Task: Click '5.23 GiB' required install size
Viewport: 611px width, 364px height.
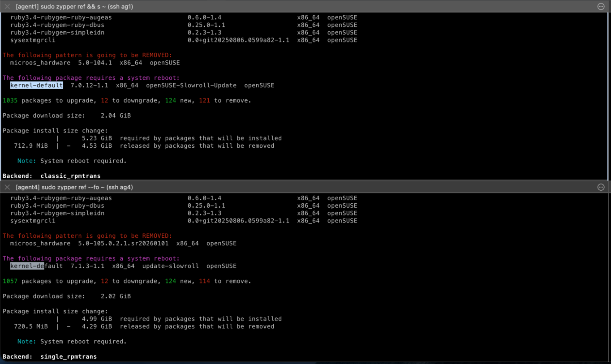Action: click(x=97, y=138)
